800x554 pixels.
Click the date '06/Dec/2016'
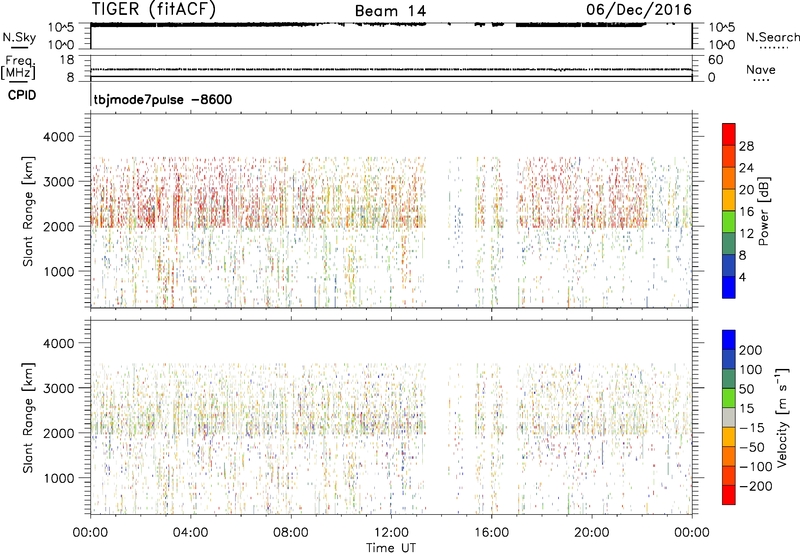click(x=639, y=9)
